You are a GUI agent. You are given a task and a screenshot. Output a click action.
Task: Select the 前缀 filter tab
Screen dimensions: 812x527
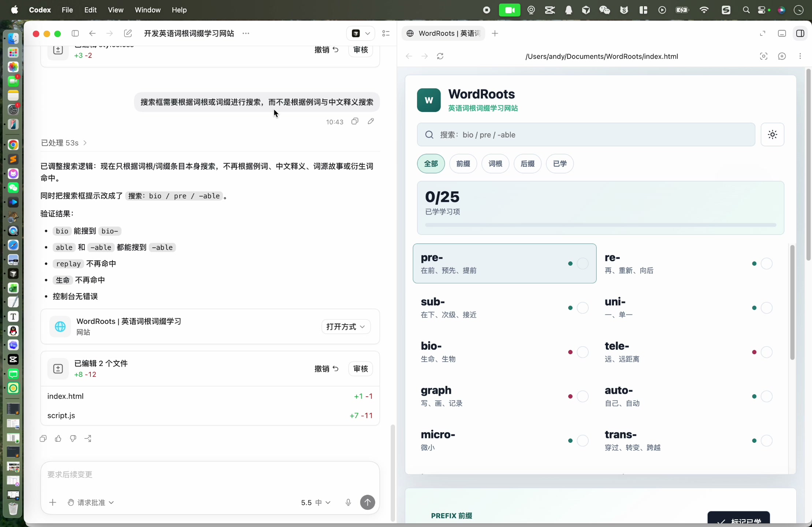pyautogui.click(x=463, y=164)
